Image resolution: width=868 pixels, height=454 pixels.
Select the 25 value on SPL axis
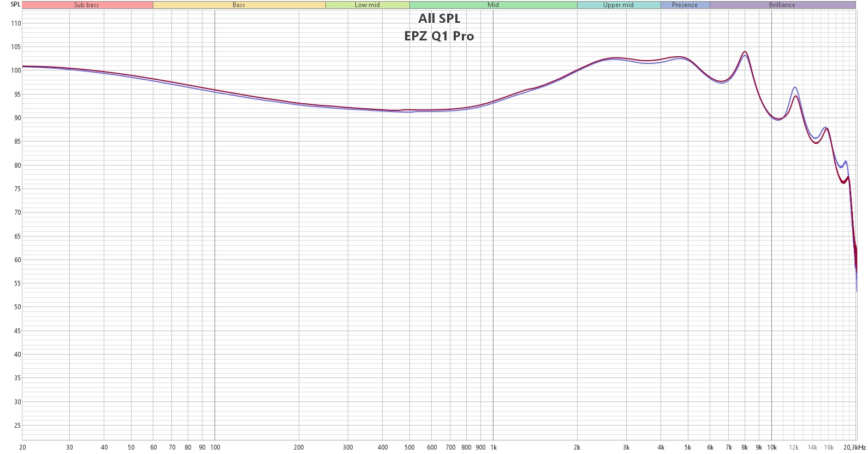point(17,426)
